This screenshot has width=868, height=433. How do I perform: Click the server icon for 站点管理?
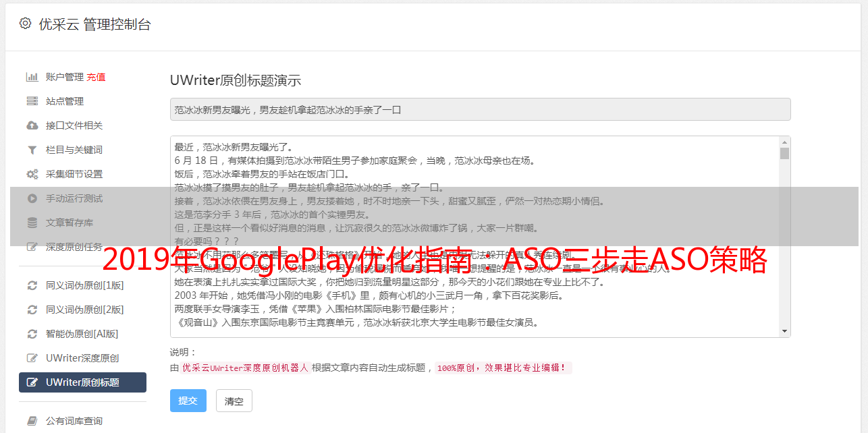coord(32,101)
